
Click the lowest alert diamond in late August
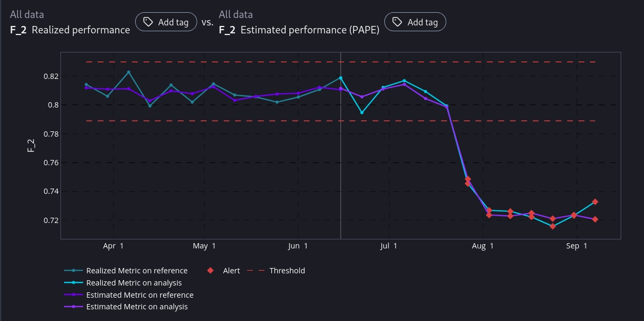[553, 226]
